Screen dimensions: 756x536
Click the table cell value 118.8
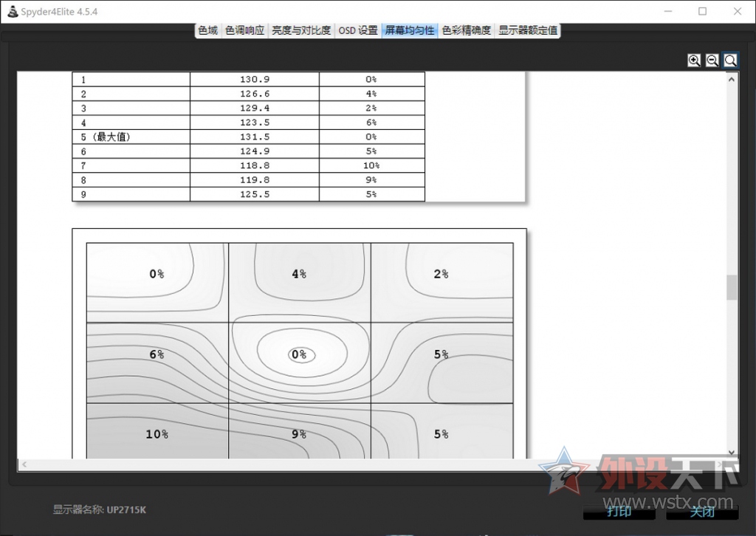(x=255, y=166)
